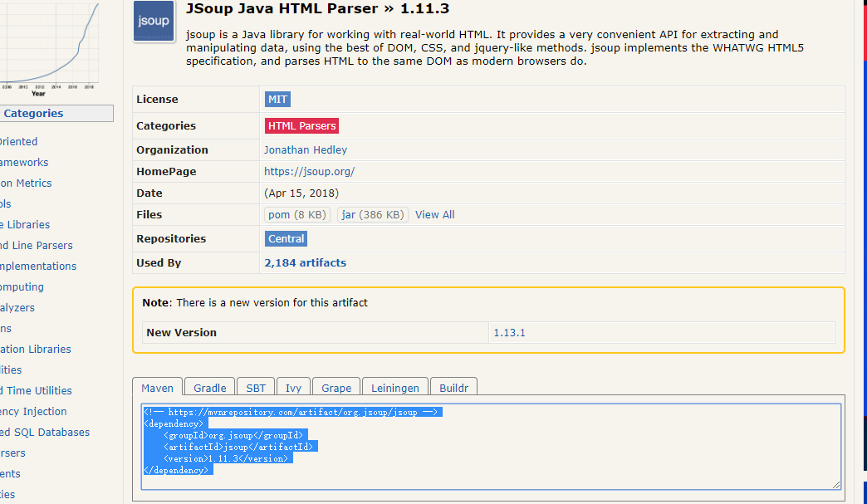Switch to the Grape tab
Image resolution: width=867 pixels, height=504 pixels.
[336, 388]
